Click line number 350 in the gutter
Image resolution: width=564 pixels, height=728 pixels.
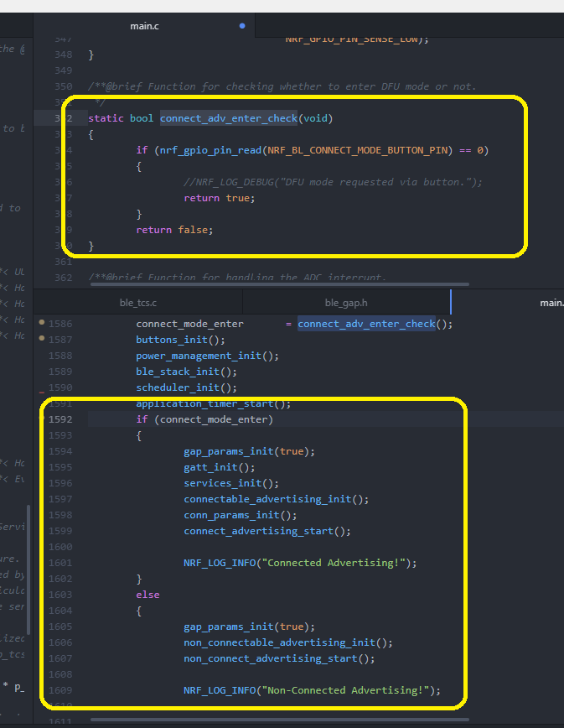pyautogui.click(x=62, y=86)
